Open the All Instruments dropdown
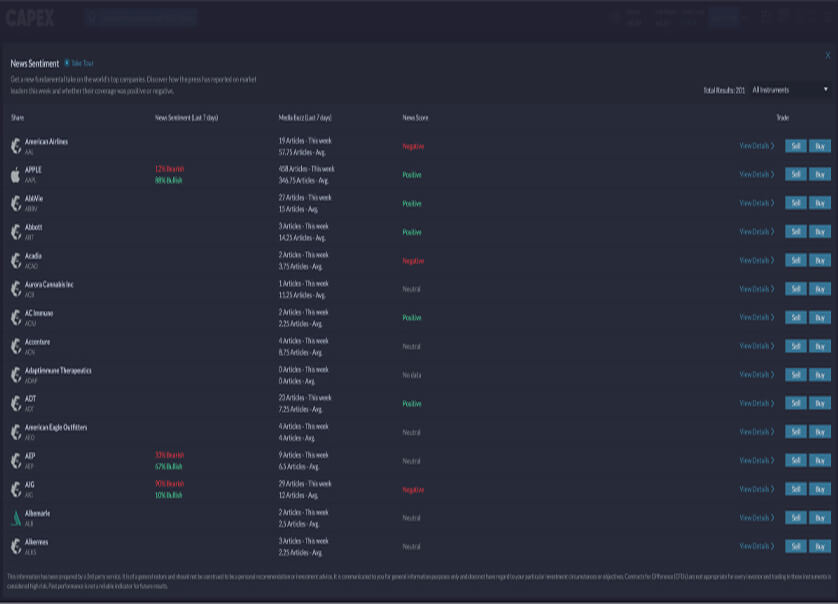This screenshot has height=604, width=838. 790,90
